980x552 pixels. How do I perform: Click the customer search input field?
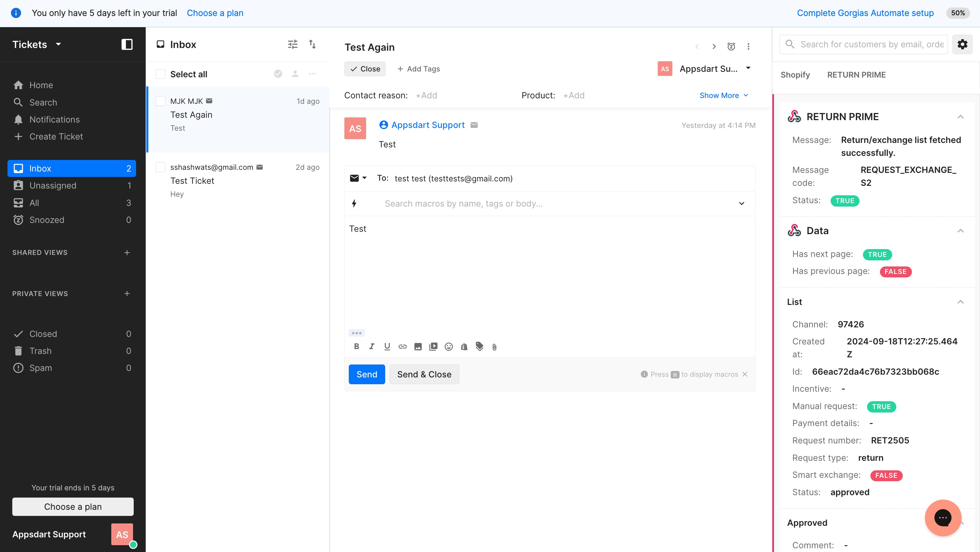[x=871, y=45]
